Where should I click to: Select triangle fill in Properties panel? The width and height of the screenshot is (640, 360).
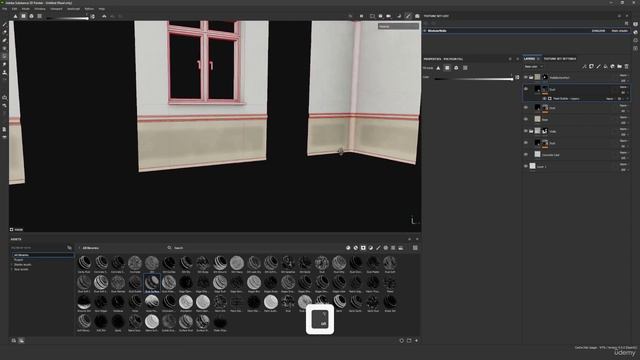tap(438, 68)
